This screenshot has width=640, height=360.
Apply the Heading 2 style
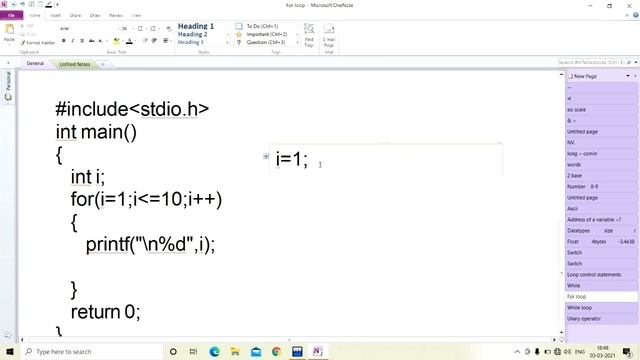tap(193, 34)
